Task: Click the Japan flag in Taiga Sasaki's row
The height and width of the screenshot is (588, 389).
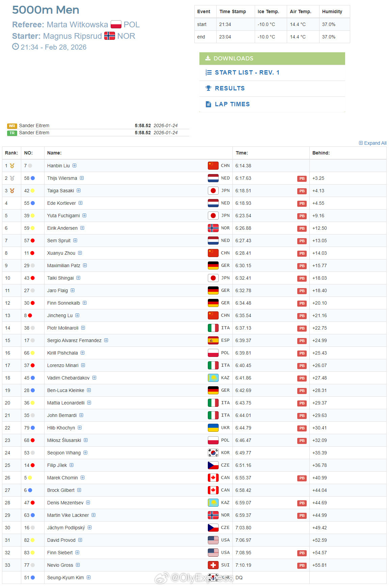Action: 213,191
